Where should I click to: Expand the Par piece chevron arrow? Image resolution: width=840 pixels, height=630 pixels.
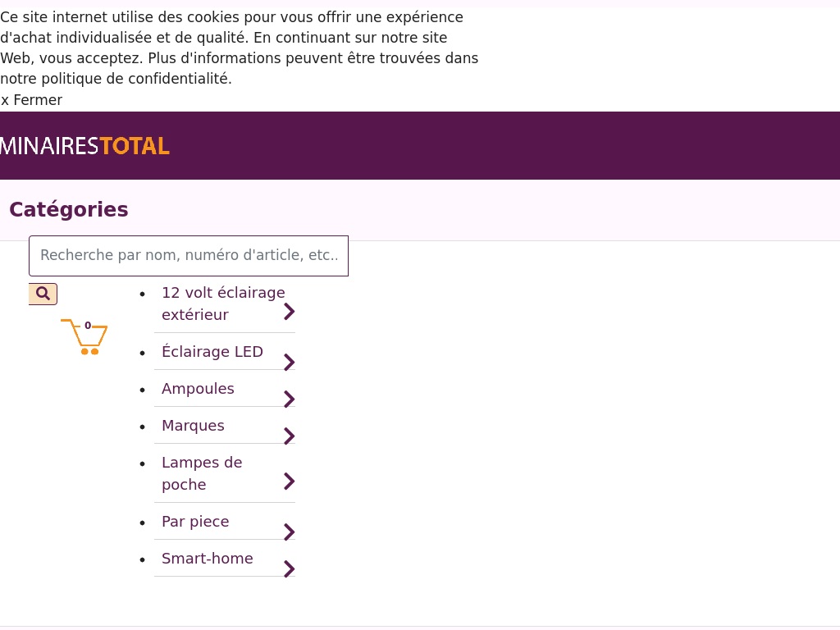click(x=289, y=532)
